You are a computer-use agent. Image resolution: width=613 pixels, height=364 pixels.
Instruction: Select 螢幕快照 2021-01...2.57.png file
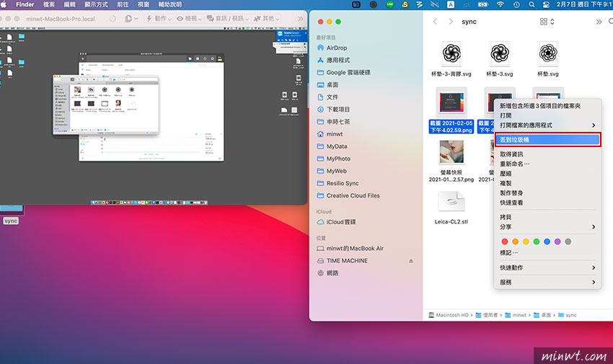(451, 161)
